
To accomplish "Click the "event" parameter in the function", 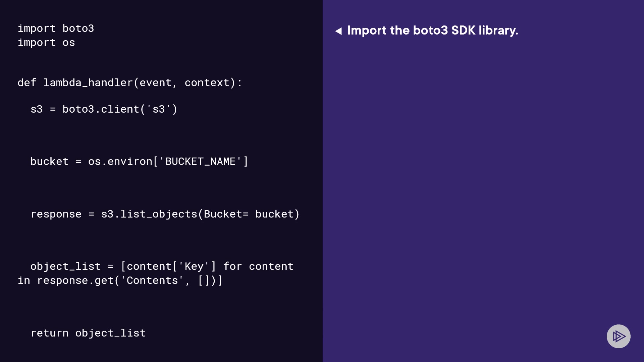I will (156, 83).
